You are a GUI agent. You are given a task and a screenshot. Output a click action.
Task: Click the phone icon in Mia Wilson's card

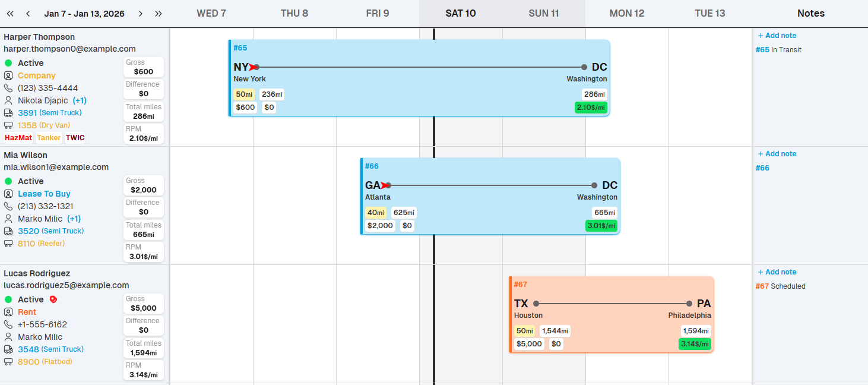pyautogui.click(x=8, y=206)
